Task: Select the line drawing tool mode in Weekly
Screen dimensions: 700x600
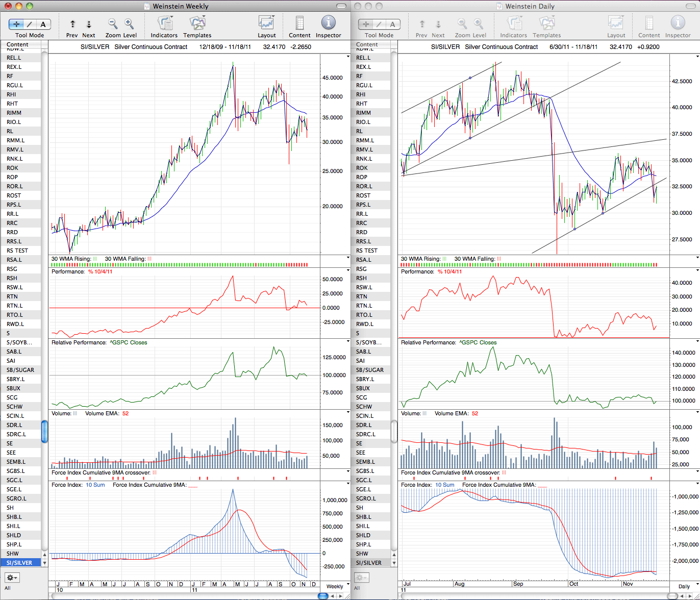Action: [30, 24]
